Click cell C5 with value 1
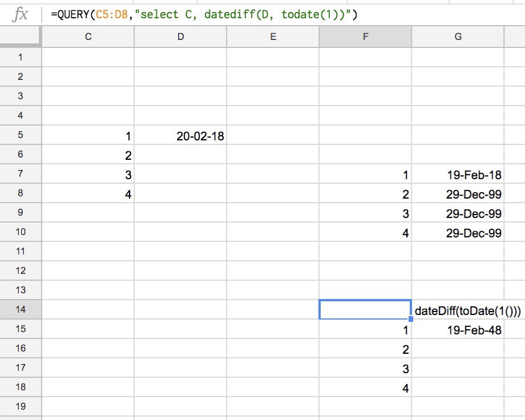The width and height of the screenshot is (525, 420). coord(88,135)
